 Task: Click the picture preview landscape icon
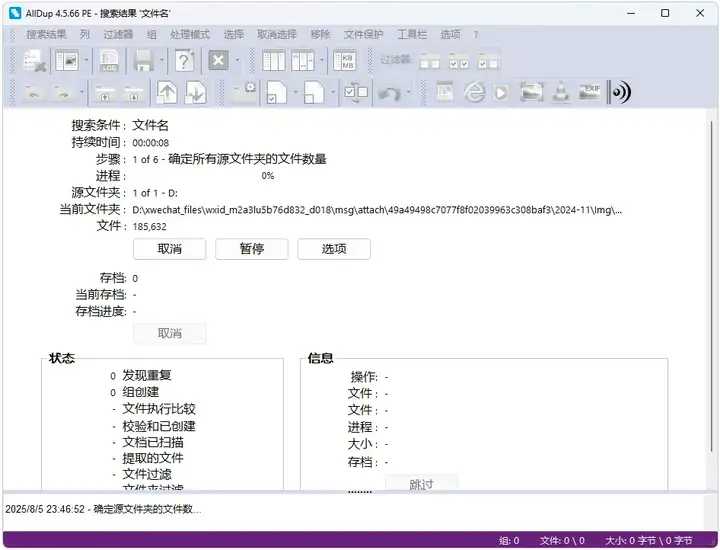tap(532, 92)
